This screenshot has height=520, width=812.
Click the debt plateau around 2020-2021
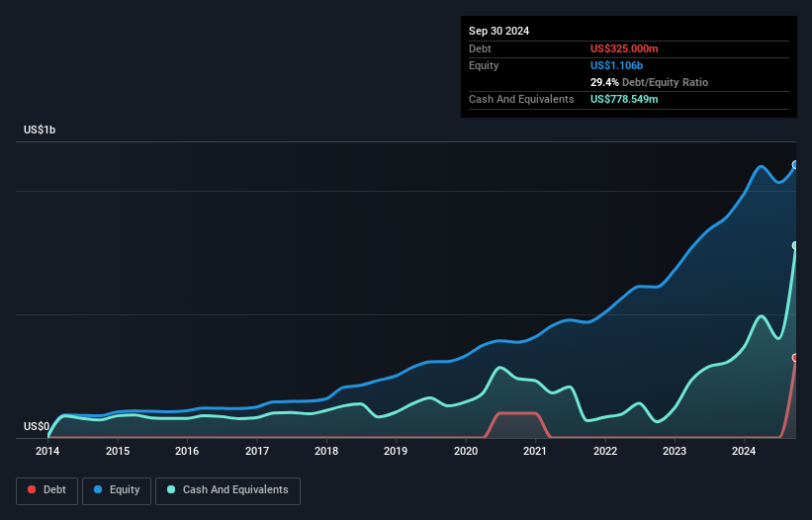(518, 413)
